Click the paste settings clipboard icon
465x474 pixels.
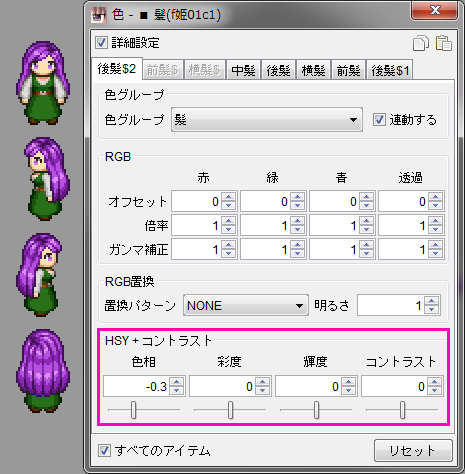pyautogui.click(x=444, y=43)
